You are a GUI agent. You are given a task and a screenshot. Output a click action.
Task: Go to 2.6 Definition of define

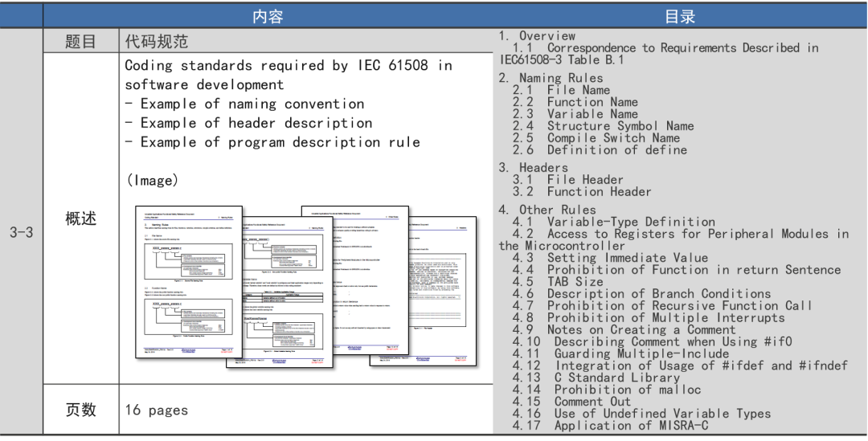600,149
